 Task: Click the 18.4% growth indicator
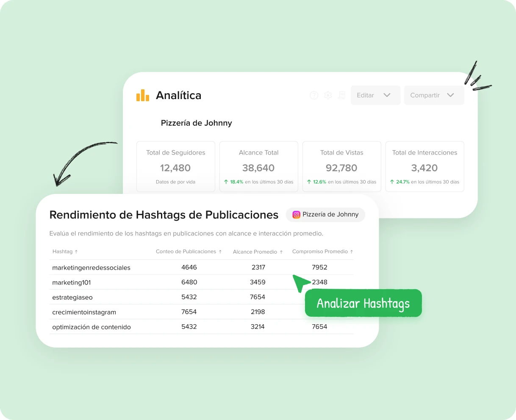pyautogui.click(x=234, y=182)
